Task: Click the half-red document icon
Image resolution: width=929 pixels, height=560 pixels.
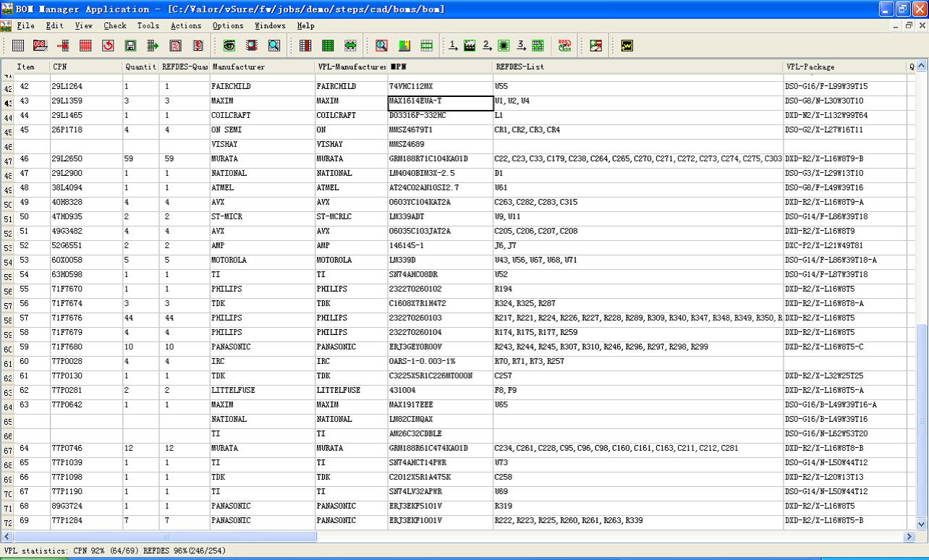Action: pos(198,46)
